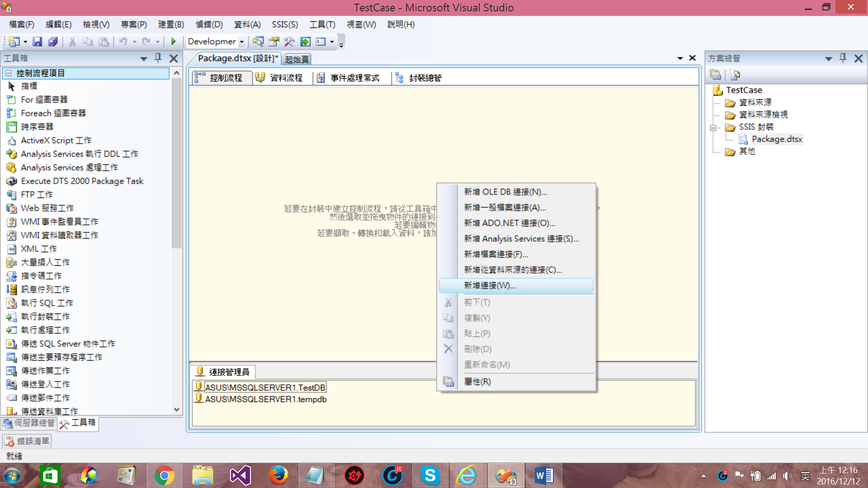Open the Solution Explorer toolbar icon
The image size is (868, 488).
click(x=258, y=42)
